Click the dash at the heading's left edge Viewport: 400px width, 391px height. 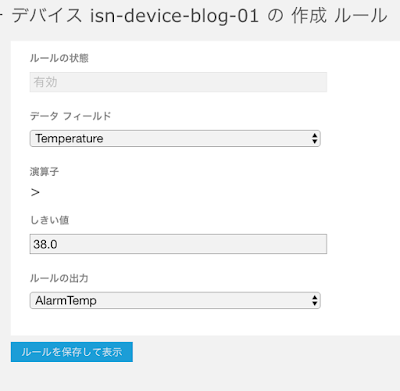[x=1, y=16]
